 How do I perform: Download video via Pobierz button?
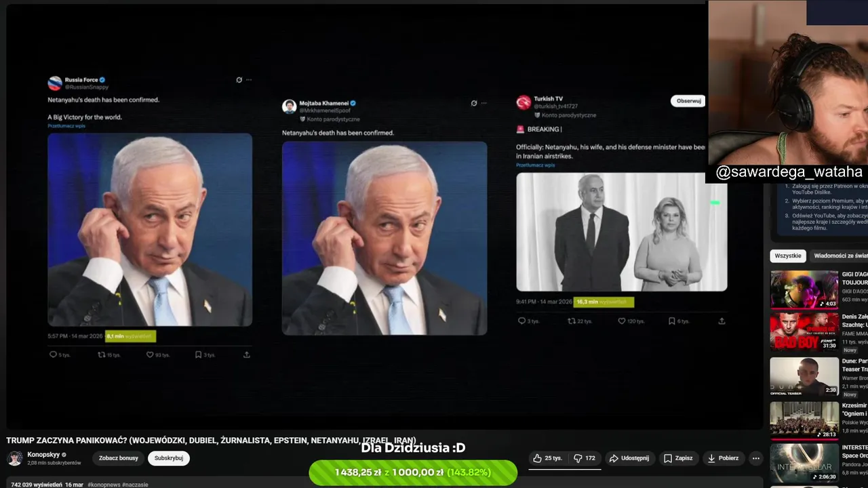(x=723, y=458)
